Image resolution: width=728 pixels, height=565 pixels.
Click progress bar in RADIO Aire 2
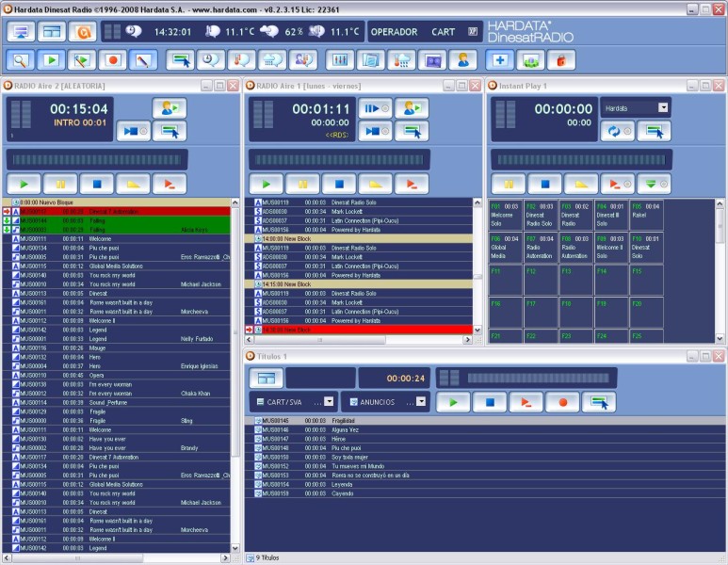(x=97, y=160)
